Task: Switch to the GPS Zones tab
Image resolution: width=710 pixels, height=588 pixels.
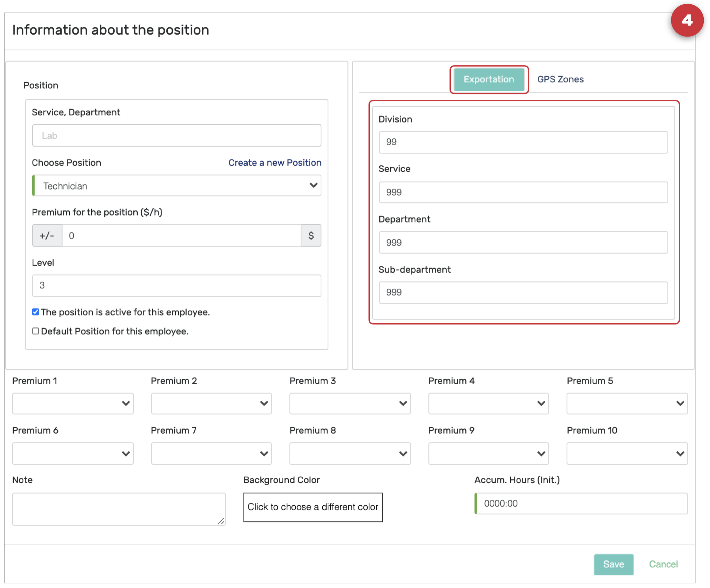Action: click(x=560, y=79)
